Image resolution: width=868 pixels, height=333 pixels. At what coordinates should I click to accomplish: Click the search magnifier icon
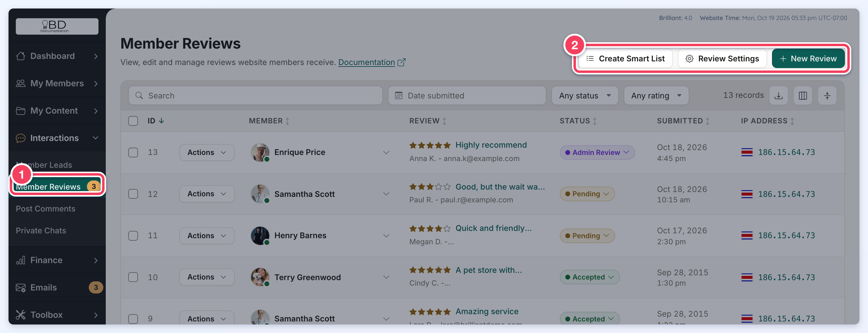point(139,96)
